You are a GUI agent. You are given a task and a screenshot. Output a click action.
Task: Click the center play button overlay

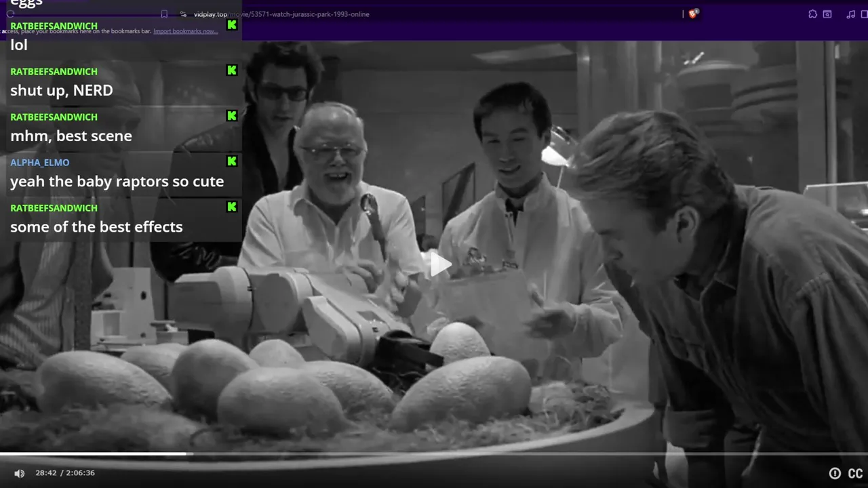coord(440,264)
